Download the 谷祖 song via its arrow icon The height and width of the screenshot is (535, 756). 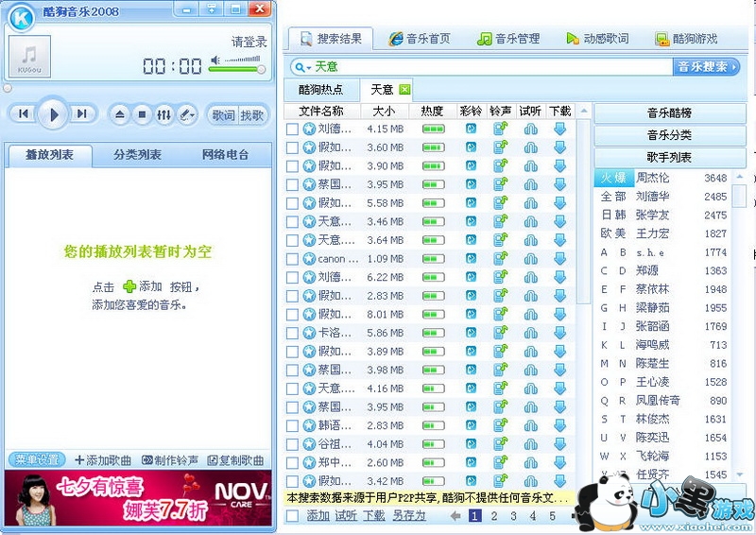click(x=559, y=444)
